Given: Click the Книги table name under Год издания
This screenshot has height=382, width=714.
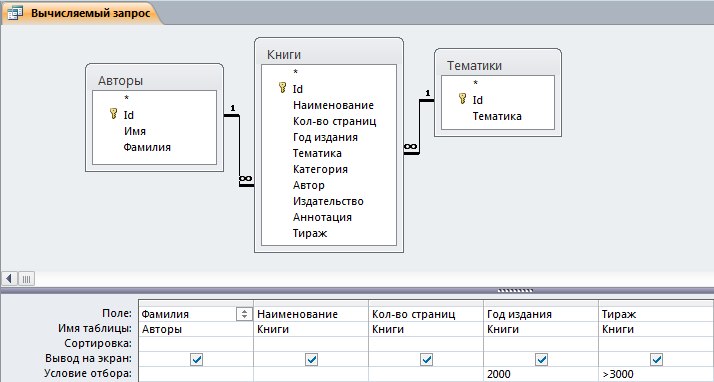Looking at the screenshot, I should (x=541, y=329).
